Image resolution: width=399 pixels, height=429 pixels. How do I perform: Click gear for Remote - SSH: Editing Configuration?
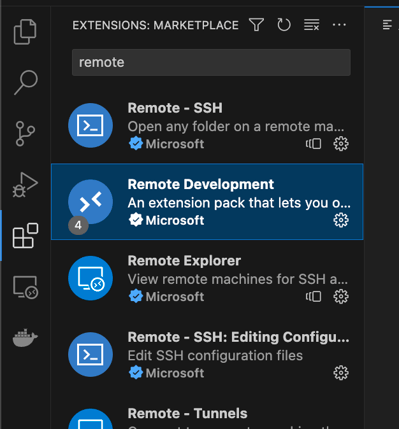click(341, 373)
